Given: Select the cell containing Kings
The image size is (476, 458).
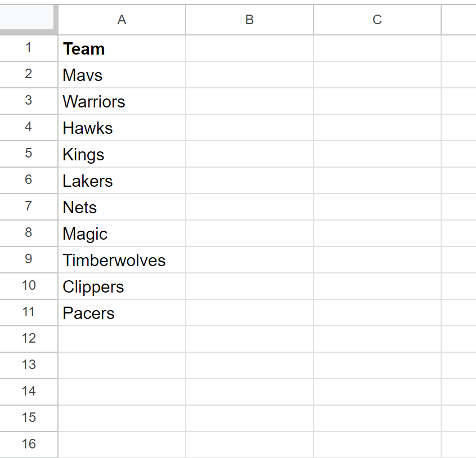Looking at the screenshot, I should coord(122,154).
